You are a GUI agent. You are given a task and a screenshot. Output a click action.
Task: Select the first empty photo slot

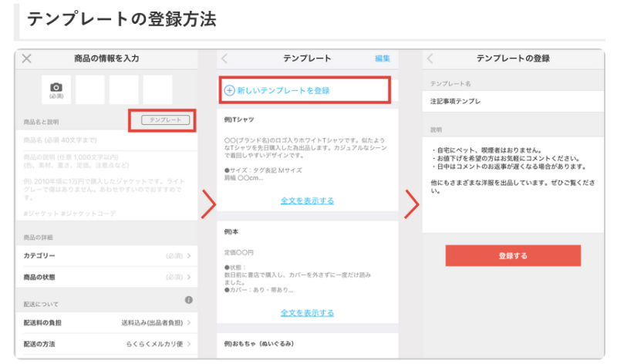89,89
